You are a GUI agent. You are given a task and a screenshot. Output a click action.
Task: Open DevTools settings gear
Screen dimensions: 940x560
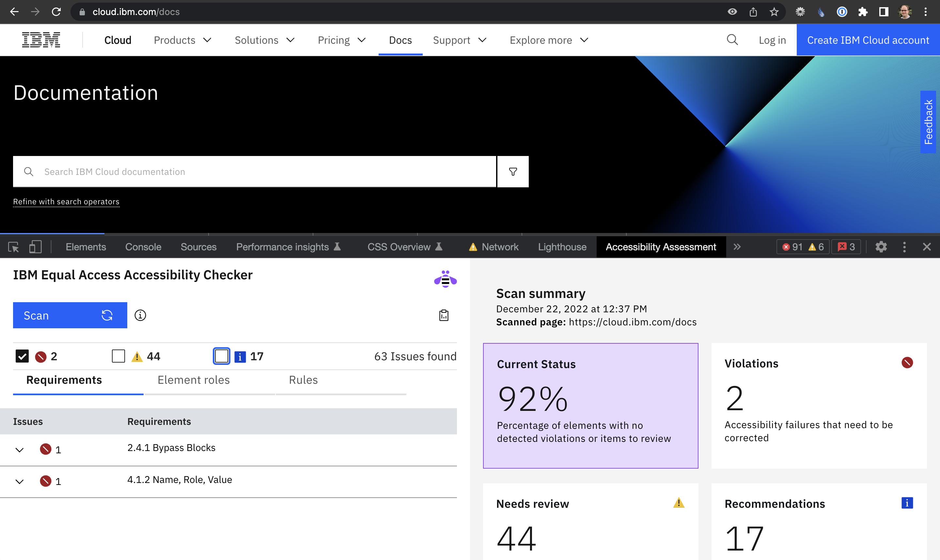881,247
